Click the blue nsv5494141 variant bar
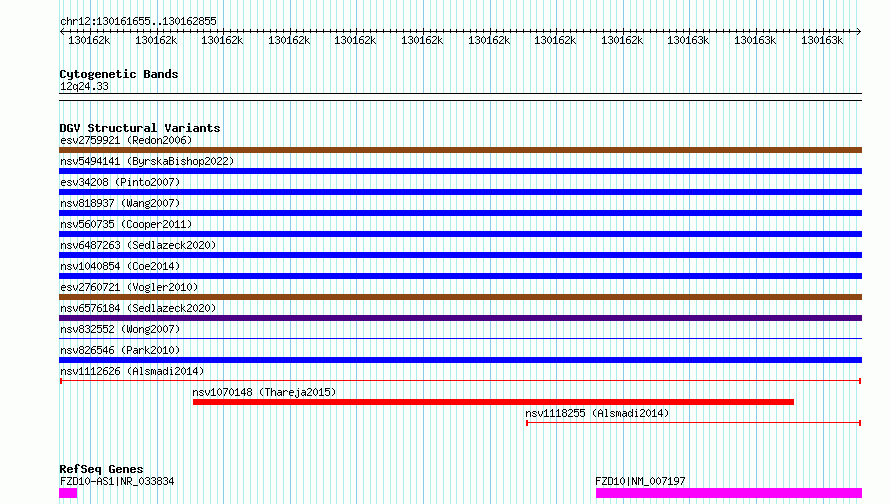The width and height of the screenshot is (890, 504). [460, 171]
